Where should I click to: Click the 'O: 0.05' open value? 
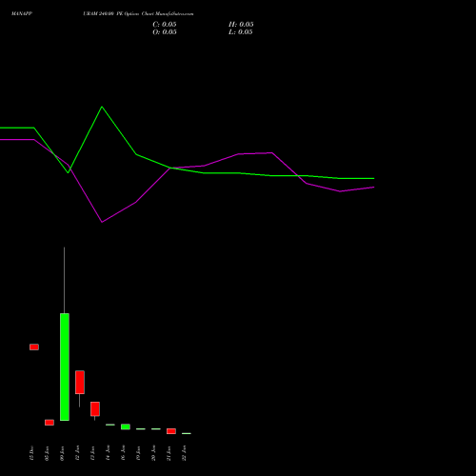(x=165, y=32)
